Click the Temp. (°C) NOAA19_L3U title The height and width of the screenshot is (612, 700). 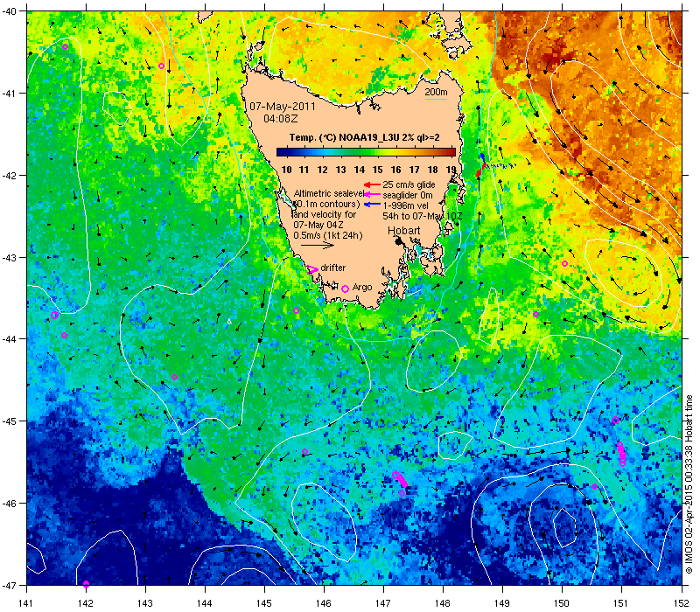tap(364, 137)
